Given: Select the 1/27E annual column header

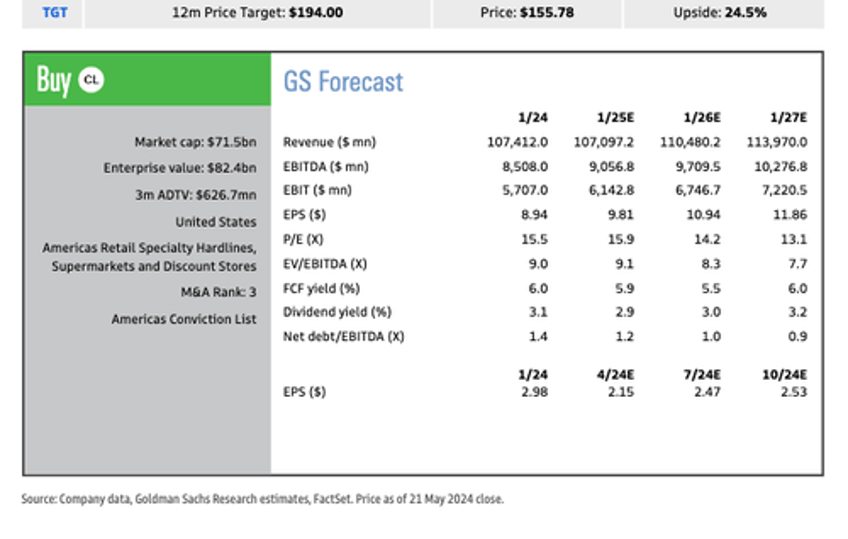Looking at the screenshot, I should [x=790, y=117].
